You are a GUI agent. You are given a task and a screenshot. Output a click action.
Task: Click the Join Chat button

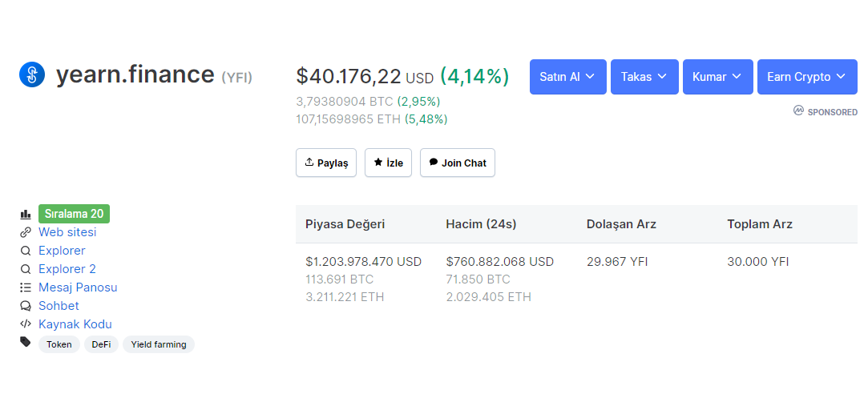[x=458, y=163]
